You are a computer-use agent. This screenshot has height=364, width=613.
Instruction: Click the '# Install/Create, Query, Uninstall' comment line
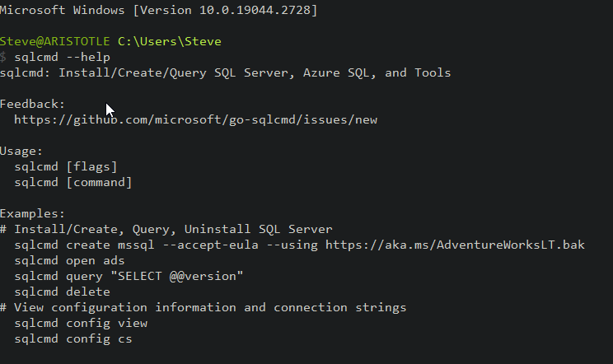[166, 229]
